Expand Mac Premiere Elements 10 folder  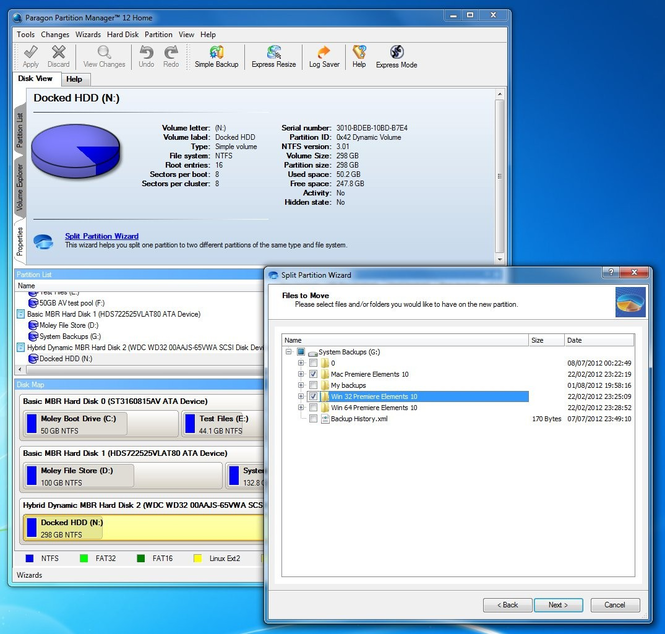(x=301, y=374)
